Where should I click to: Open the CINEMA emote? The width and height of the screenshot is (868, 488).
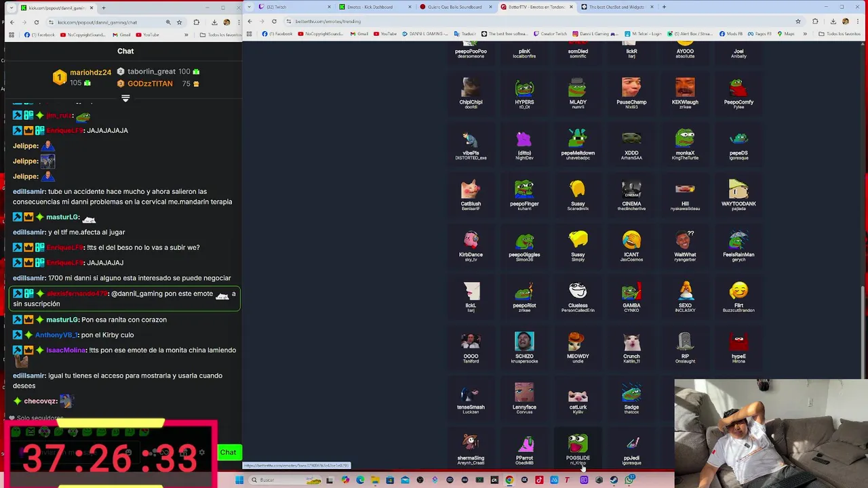631,195
